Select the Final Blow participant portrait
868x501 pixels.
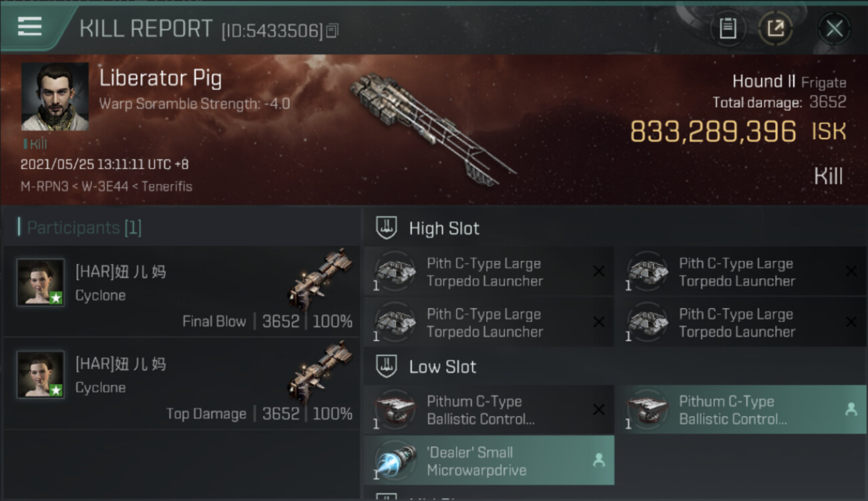coord(41,282)
